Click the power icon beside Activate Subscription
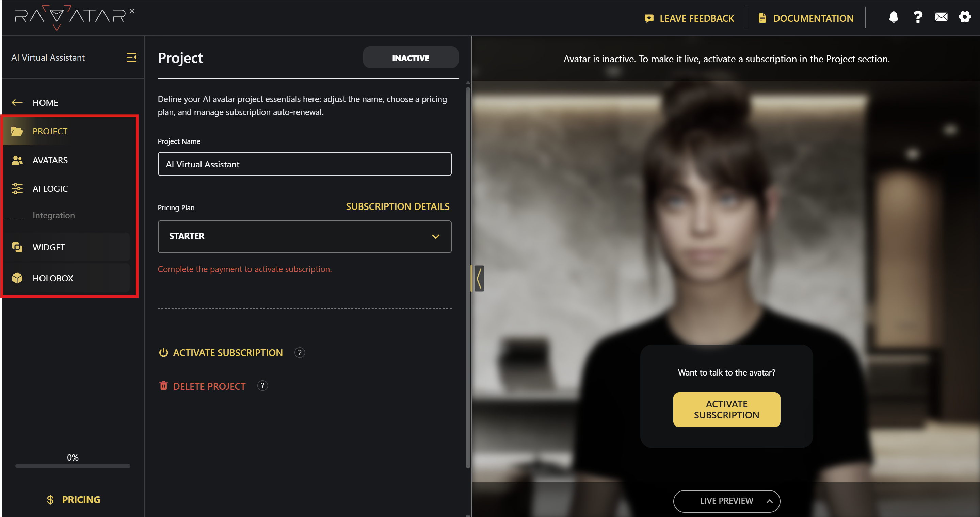This screenshot has width=980, height=517. click(163, 352)
